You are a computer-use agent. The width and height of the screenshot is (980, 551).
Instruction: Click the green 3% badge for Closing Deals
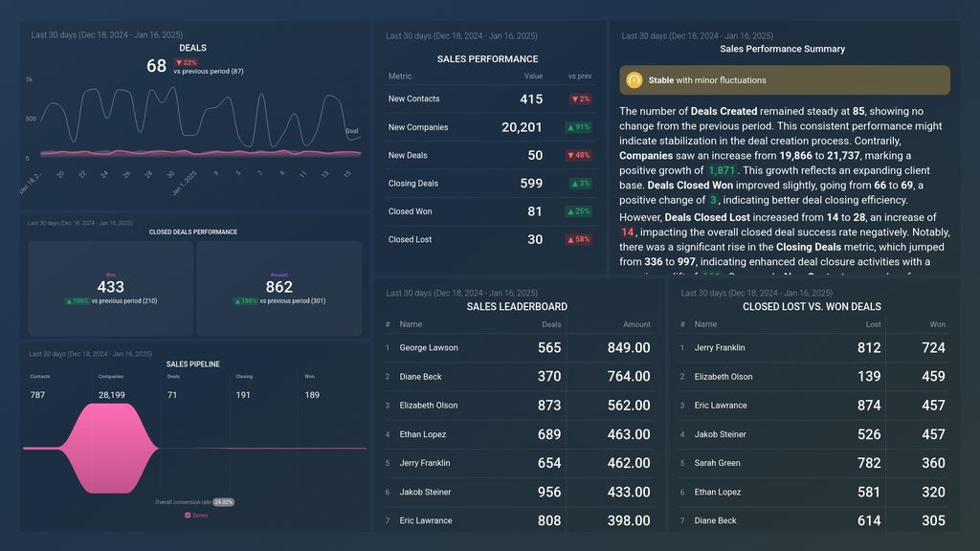(x=581, y=184)
